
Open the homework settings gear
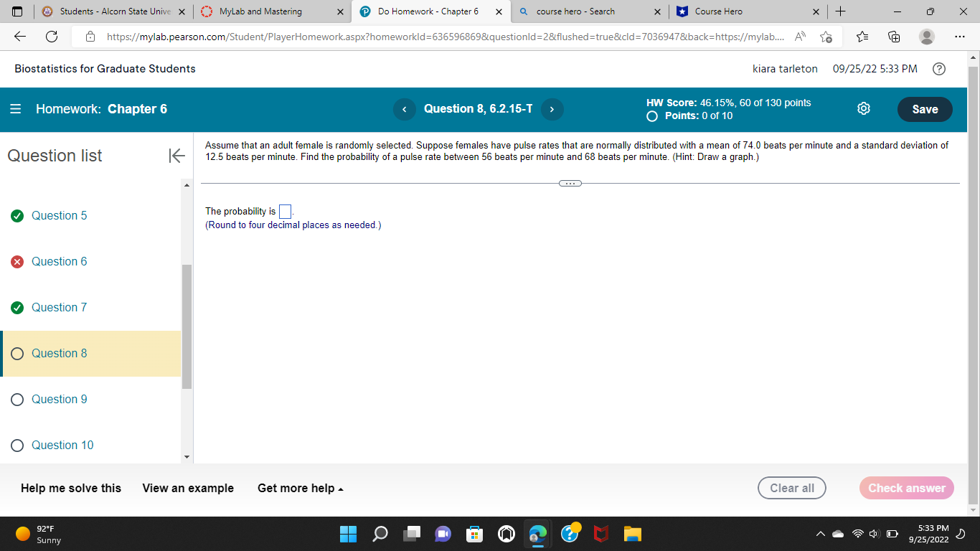point(863,108)
